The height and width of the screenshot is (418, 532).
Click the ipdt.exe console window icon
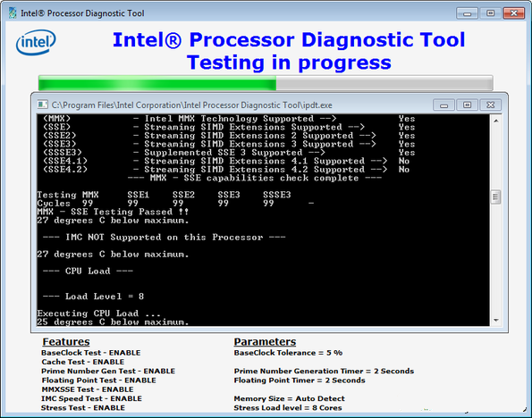coord(42,104)
